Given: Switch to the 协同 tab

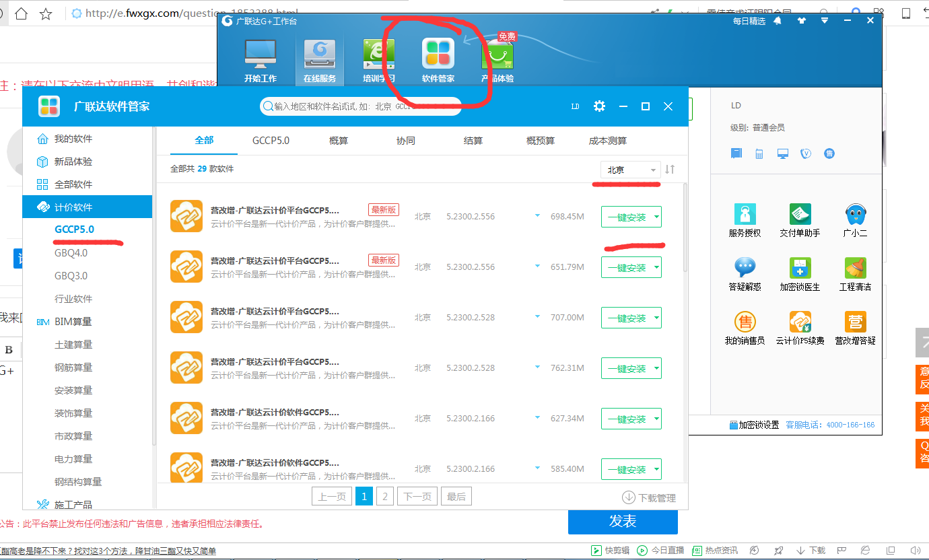Looking at the screenshot, I should pos(406,141).
